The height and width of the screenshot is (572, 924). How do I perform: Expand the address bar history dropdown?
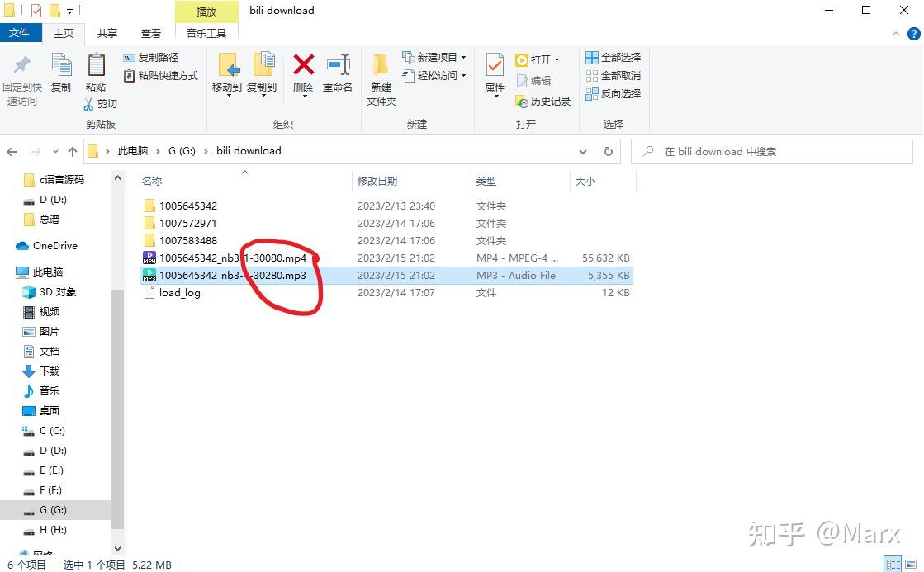tap(583, 152)
